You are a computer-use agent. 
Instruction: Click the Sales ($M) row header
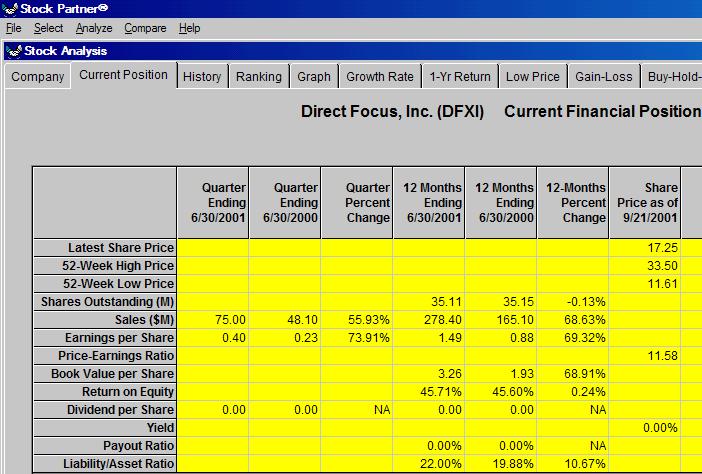[x=105, y=320]
